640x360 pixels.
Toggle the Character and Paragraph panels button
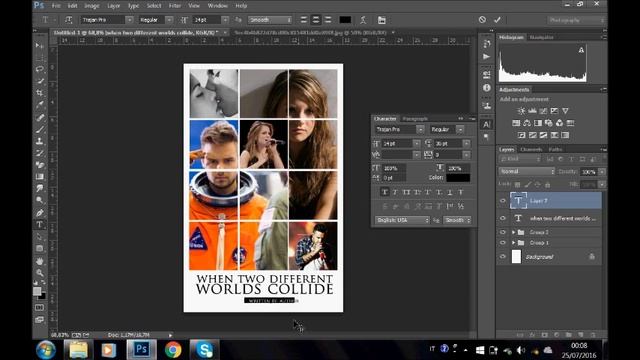[382, 20]
